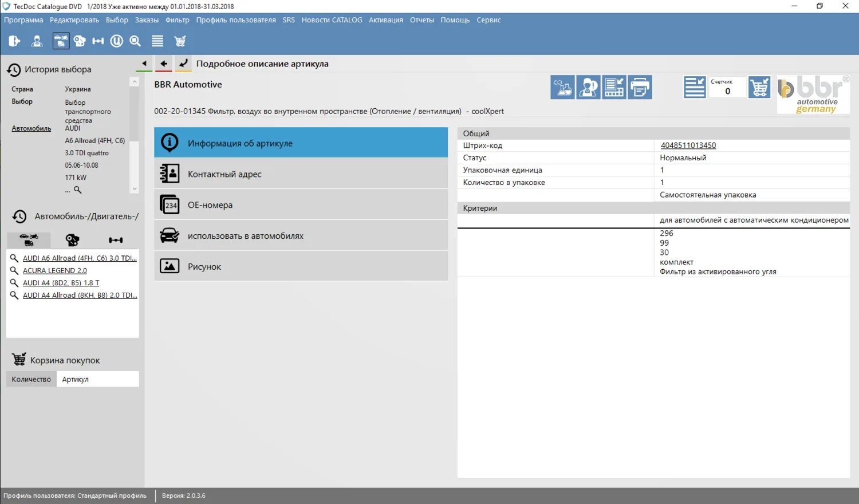Open the Отчеты menu
Screen dimensions: 859x504
(x=422, y=20)
